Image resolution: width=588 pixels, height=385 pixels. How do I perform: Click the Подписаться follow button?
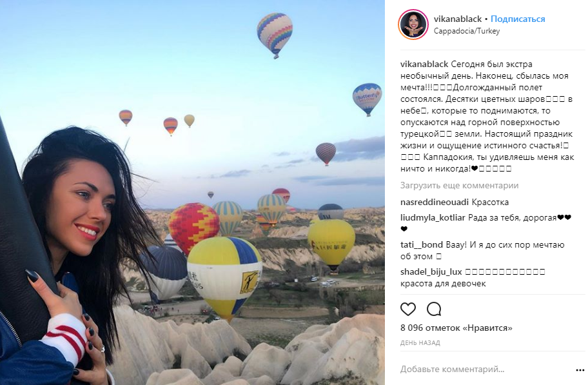click(518, 19)
